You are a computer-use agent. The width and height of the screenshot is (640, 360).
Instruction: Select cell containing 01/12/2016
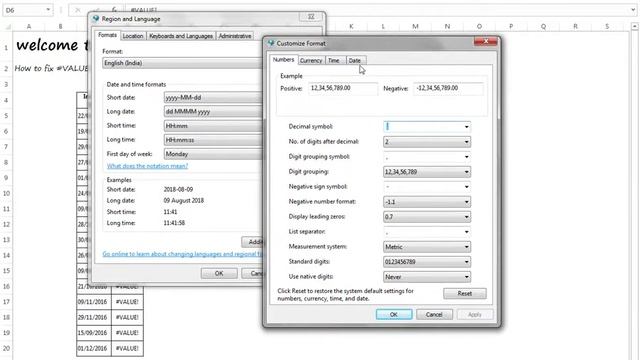[93, 349]
